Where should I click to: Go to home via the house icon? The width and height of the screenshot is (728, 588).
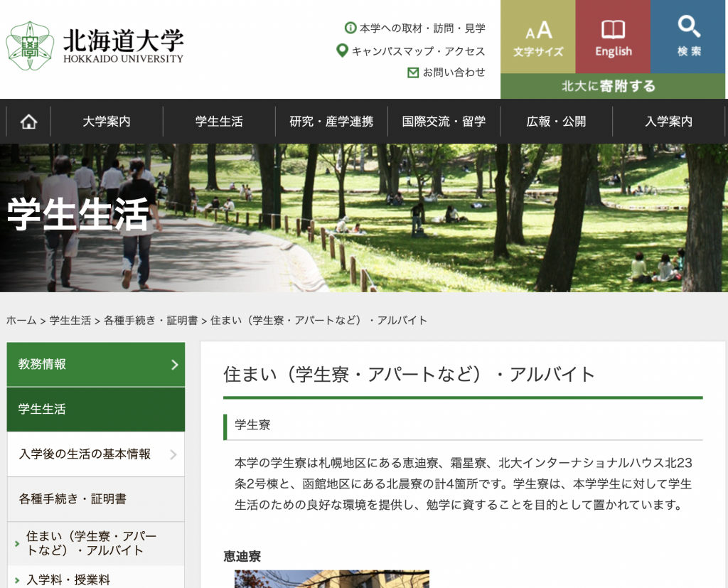tap(28, 122)
